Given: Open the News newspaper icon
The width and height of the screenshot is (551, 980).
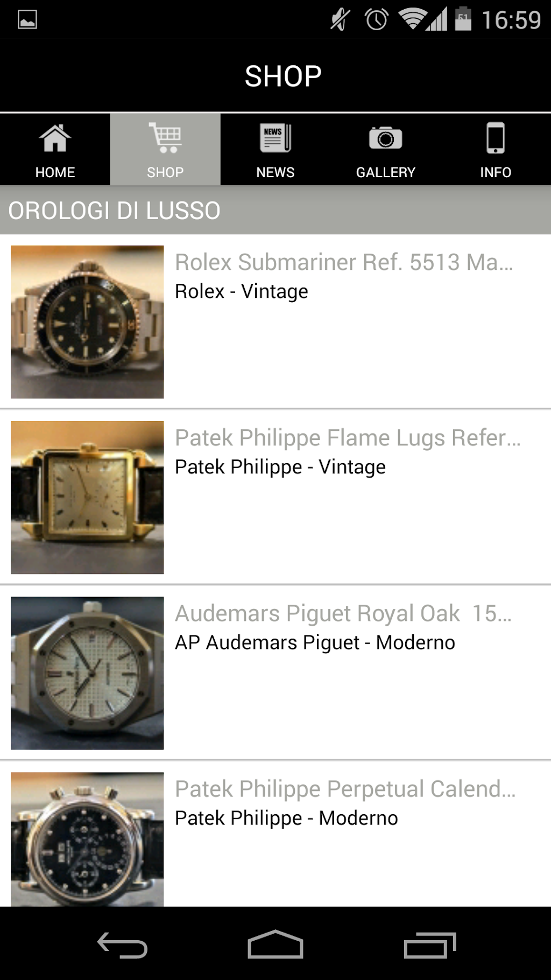Looking at the screenshot, I should coord(275,139).
